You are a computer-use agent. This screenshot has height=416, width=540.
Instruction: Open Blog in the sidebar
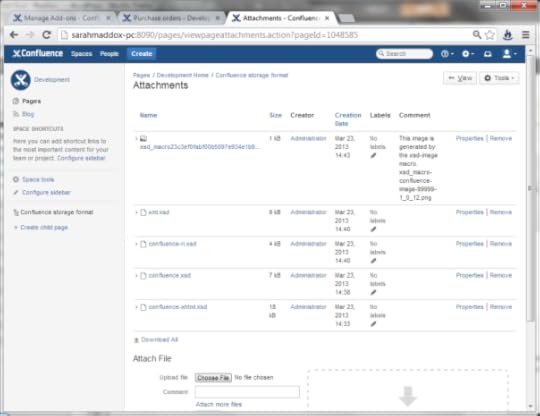[x=28, y=114]
